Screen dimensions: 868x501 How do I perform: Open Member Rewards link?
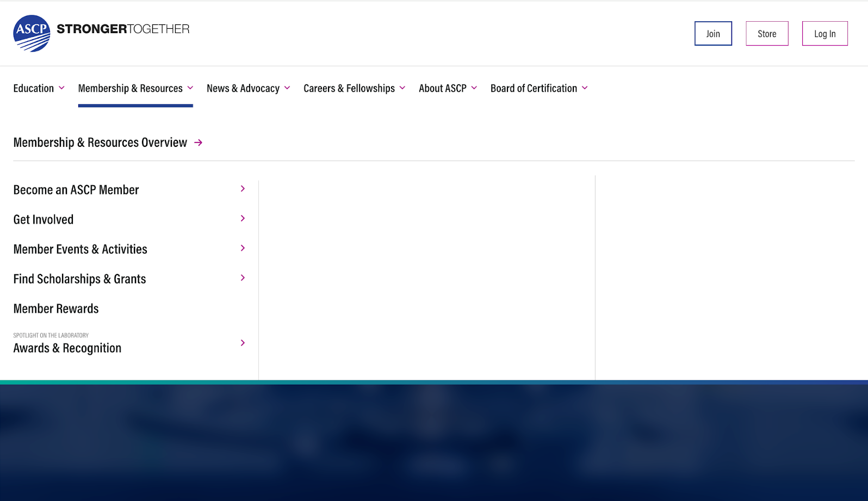pyautogui.click(x=56, y=309)
